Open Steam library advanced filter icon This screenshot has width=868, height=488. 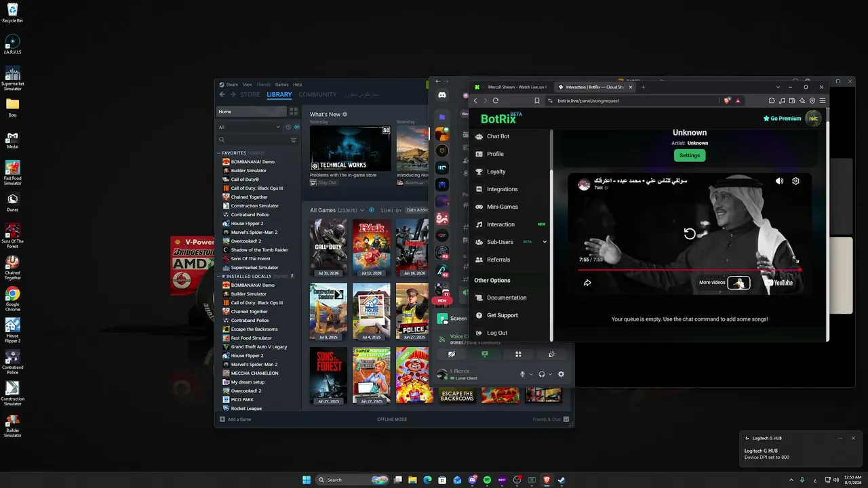294,140
